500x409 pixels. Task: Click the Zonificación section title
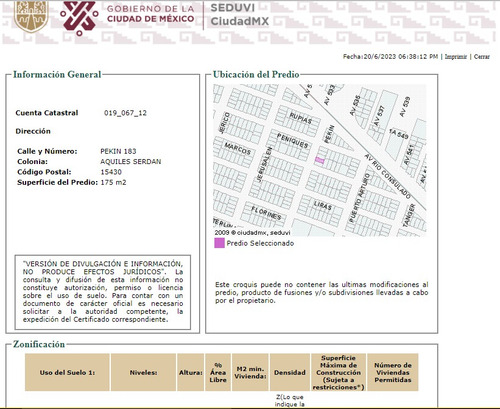coord(39,344)
